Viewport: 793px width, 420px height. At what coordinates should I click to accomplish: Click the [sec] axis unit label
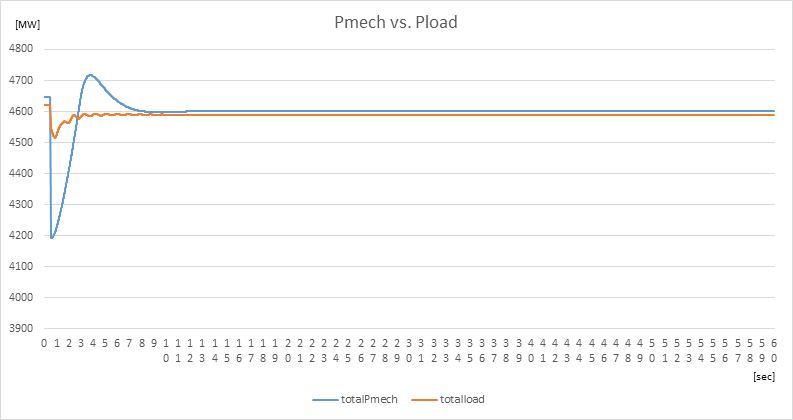click(x=764, y=376)
